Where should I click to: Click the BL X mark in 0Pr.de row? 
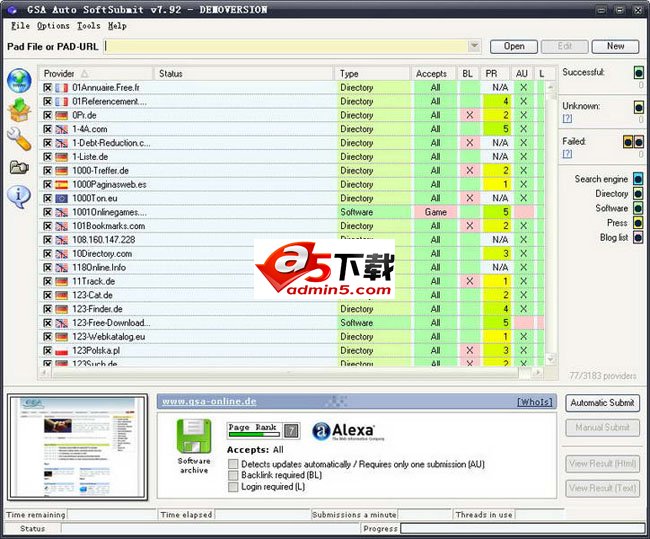(x=469, y=115)
